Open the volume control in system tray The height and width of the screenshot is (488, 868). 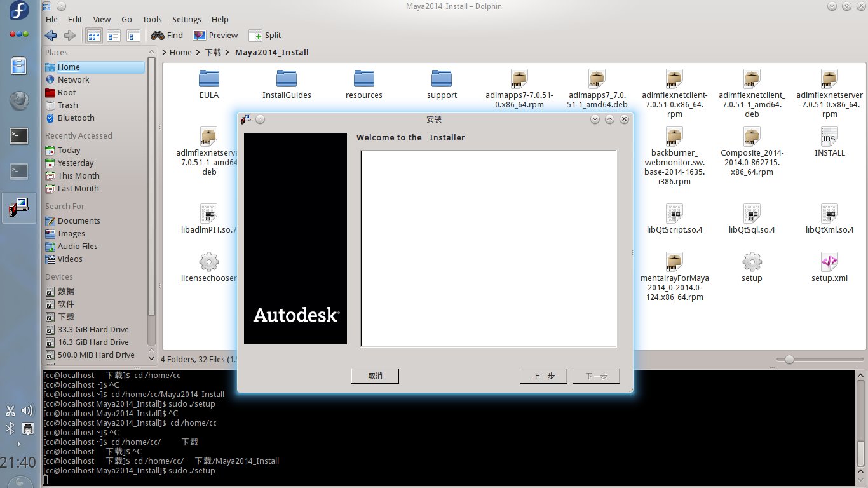27,410
